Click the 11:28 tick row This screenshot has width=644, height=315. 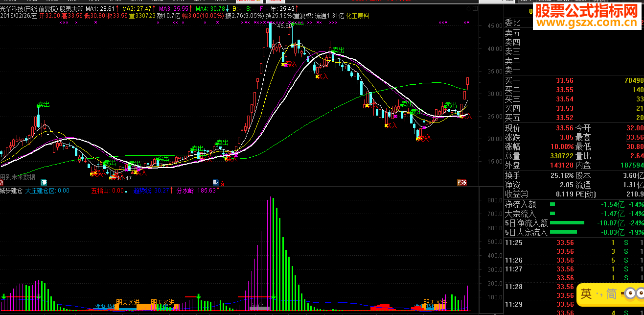(x=574, y=287)
